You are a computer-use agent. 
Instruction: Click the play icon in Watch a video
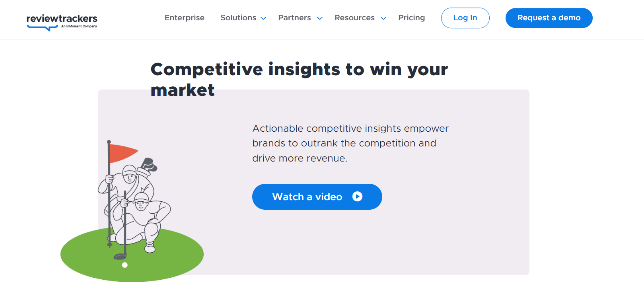point(357,197)
